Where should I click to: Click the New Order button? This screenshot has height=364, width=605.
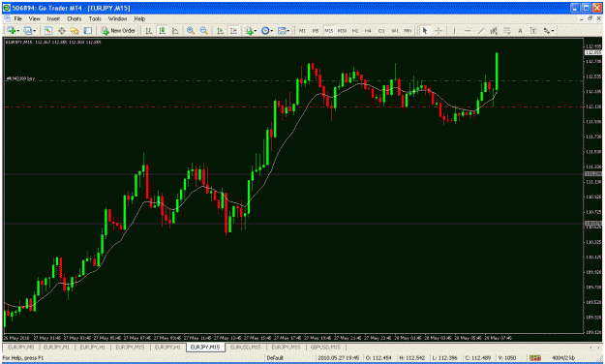click(118, 30)
